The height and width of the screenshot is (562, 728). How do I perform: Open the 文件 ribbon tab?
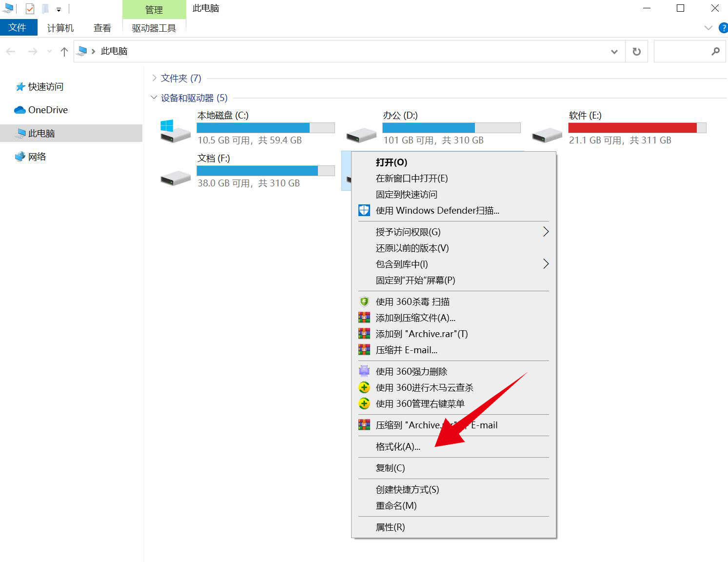click(x=18, y=28)
